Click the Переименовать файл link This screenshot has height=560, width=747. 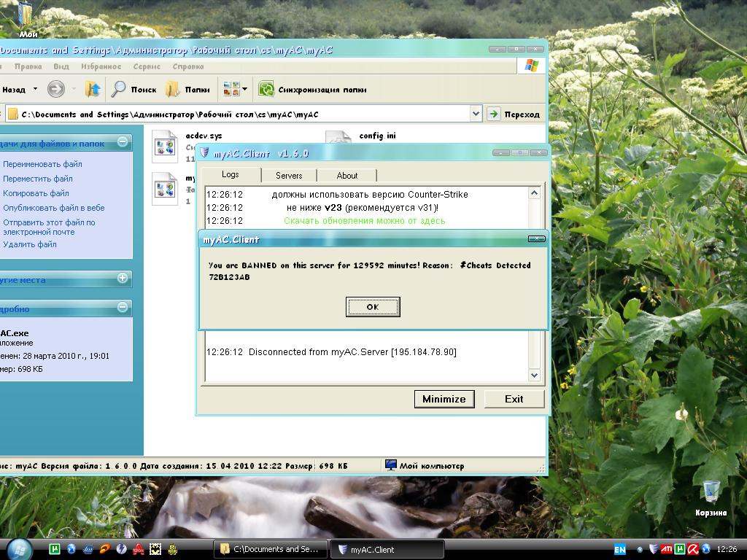click(x=42, y=164)
